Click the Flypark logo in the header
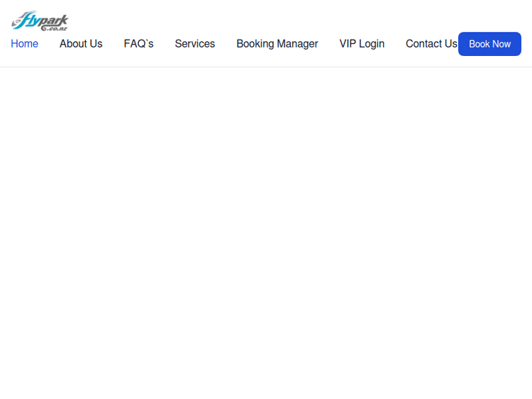Screen dimensions: 532x399 coord(40,21)
